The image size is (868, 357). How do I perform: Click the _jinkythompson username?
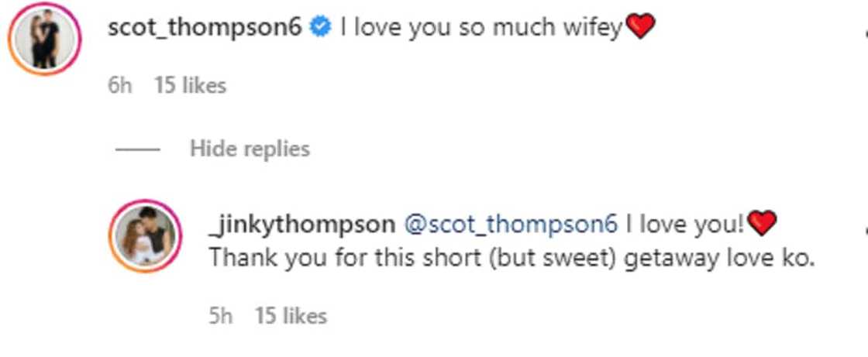point(301,225)
